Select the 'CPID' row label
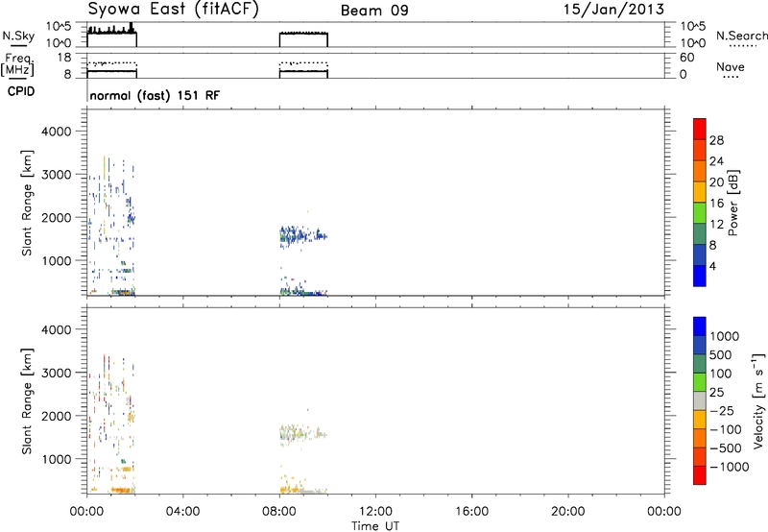768x532 pixels. pyautogui.click(x=21, y=91)
